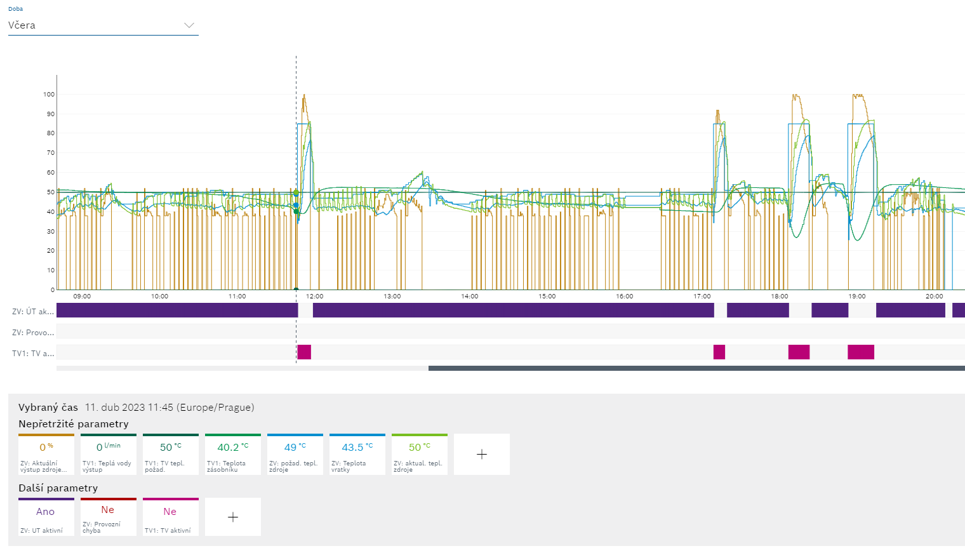Add a continuous parameter with the plus tile

click(x=481, y=454)
